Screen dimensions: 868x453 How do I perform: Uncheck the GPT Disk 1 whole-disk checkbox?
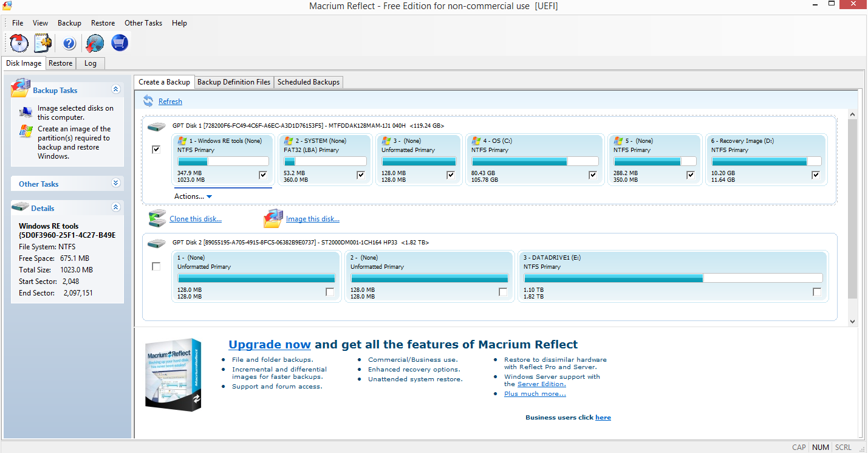(156, 150)
